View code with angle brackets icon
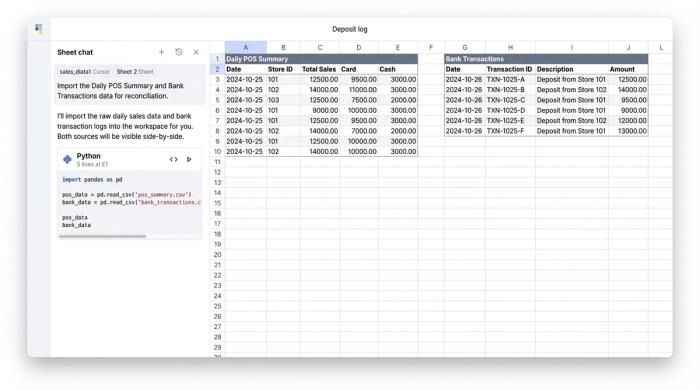The height and width of the screenshot is (391, 700). (x=174, y=159)
